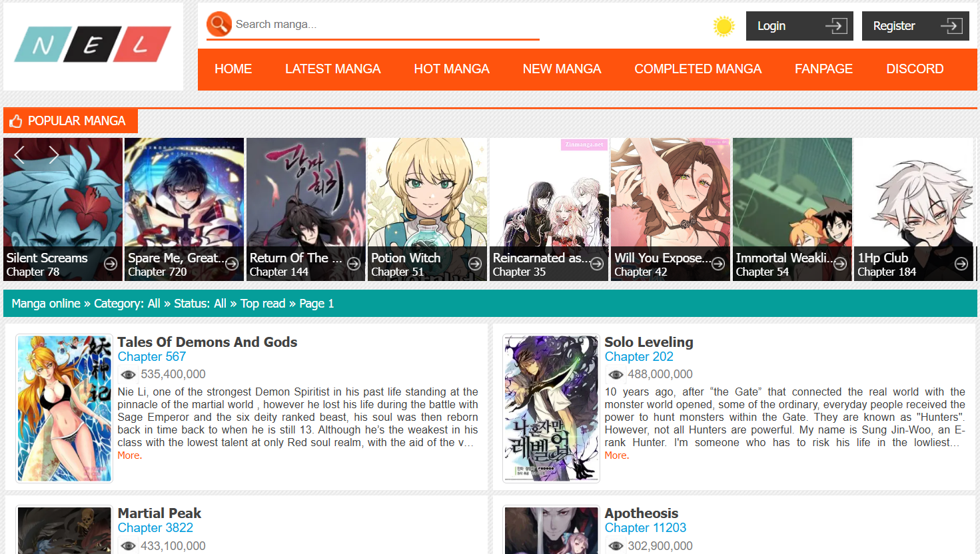980x554 pixels.
Task: Click the arrow icon on Silent Screams
Action: pyautogui.click(x=111, y=264)
